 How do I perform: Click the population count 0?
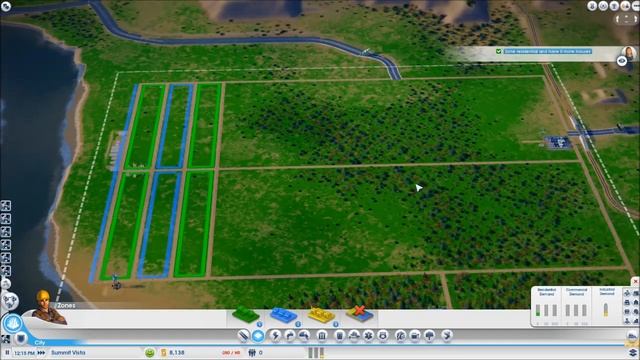(260, 353)
